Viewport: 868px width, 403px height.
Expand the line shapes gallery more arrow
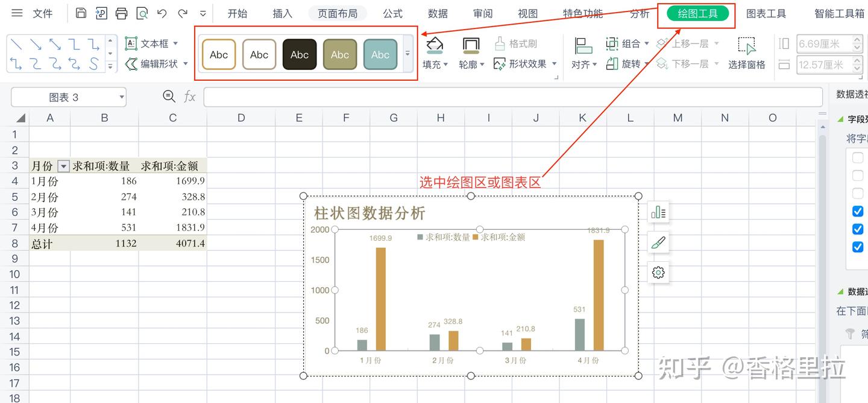point(110,65)
